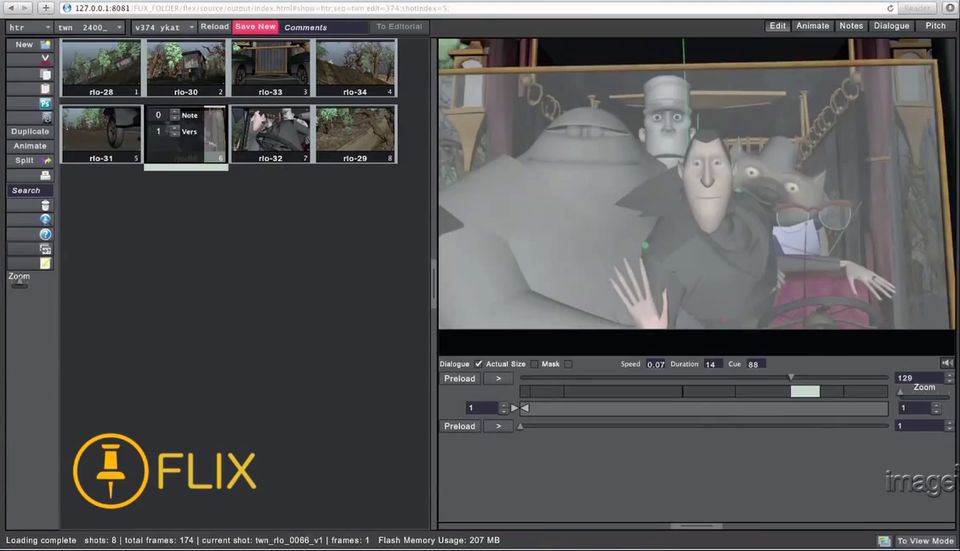The image size is (960, 551).
Task: Click the upper playback scrubber slider handle
Action: click(x=791, y=377)
